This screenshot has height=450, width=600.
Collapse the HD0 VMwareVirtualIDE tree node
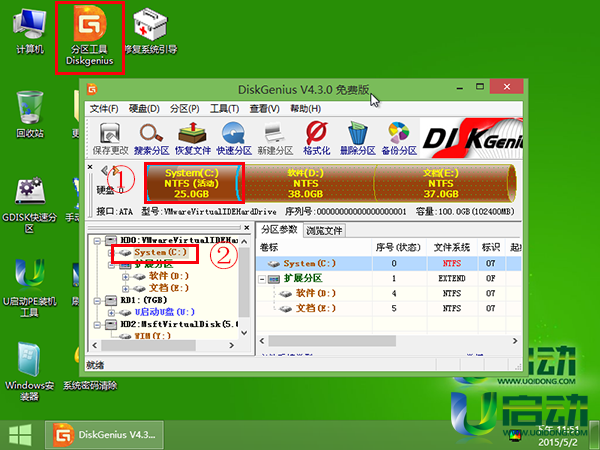(97, 241)
